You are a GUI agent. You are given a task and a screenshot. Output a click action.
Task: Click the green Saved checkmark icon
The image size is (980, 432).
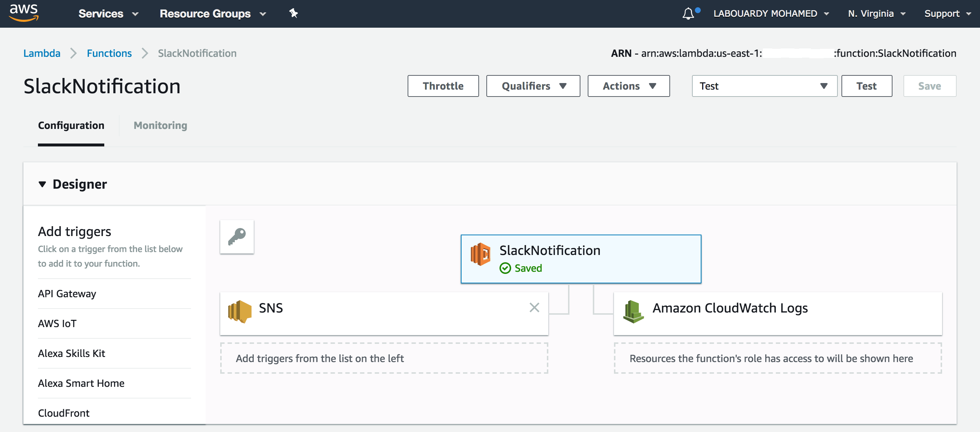click(505, 268)
